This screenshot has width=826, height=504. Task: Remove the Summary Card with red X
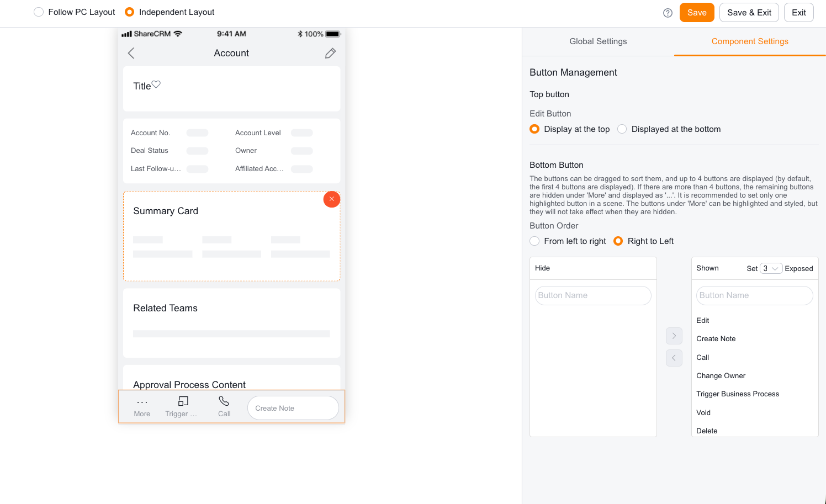[331, 199]
